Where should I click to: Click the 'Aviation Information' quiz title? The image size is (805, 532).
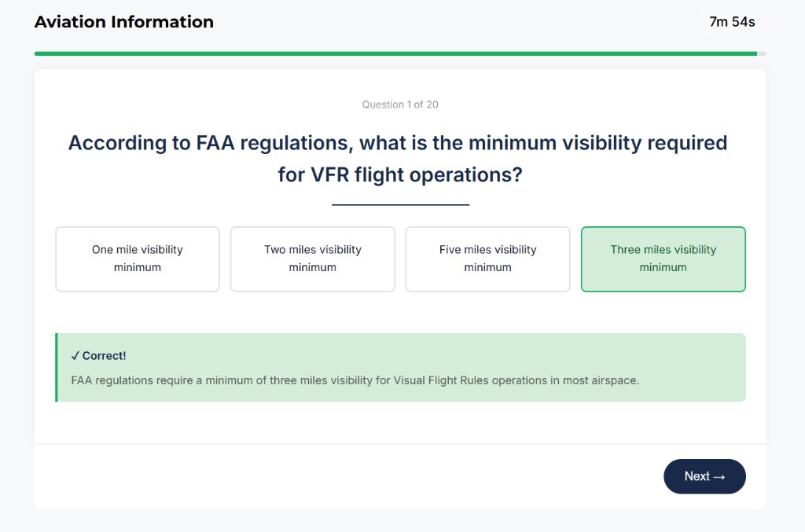point(123,21)
